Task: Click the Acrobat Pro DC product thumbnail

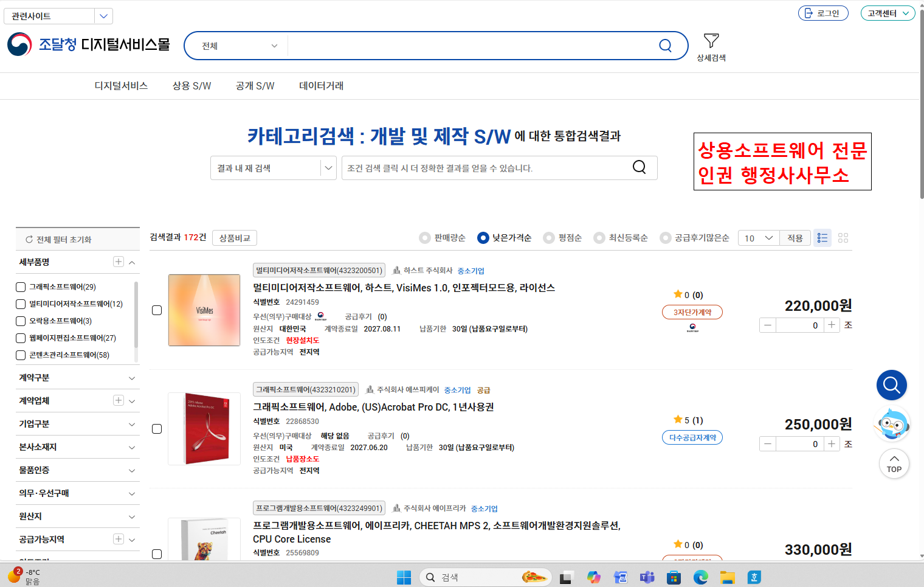Action: [204, 429]
